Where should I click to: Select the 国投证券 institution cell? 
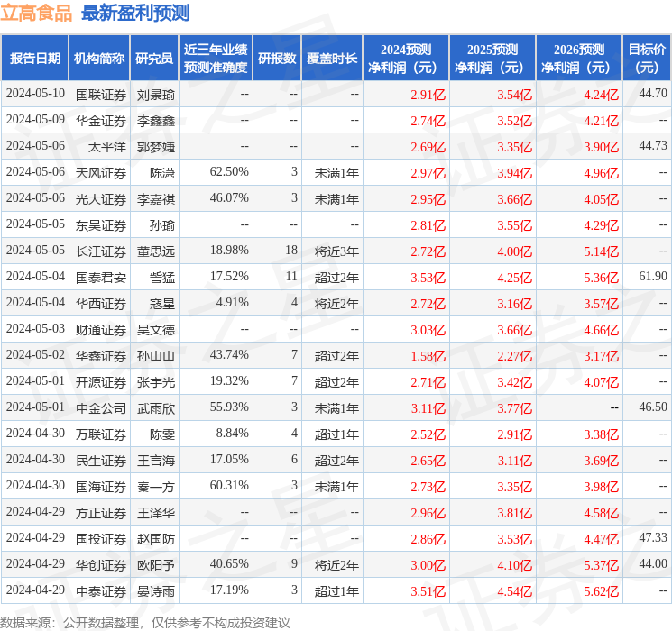[x=101, y=539]
